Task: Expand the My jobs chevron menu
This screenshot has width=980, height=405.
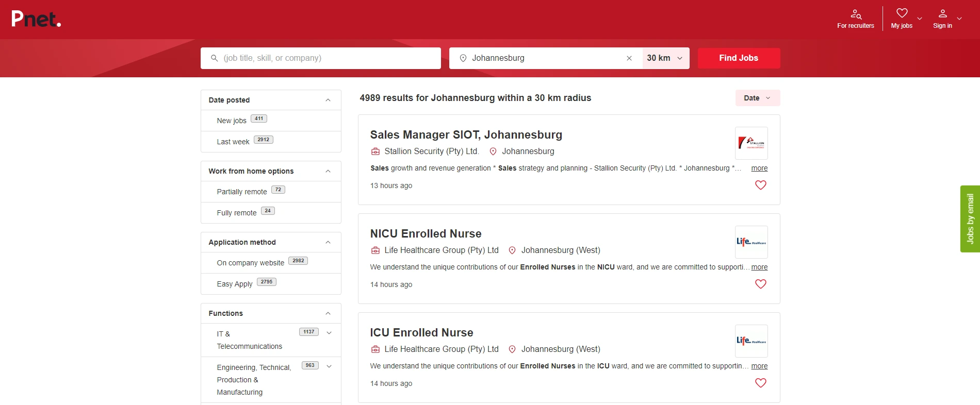Action: 920,19
